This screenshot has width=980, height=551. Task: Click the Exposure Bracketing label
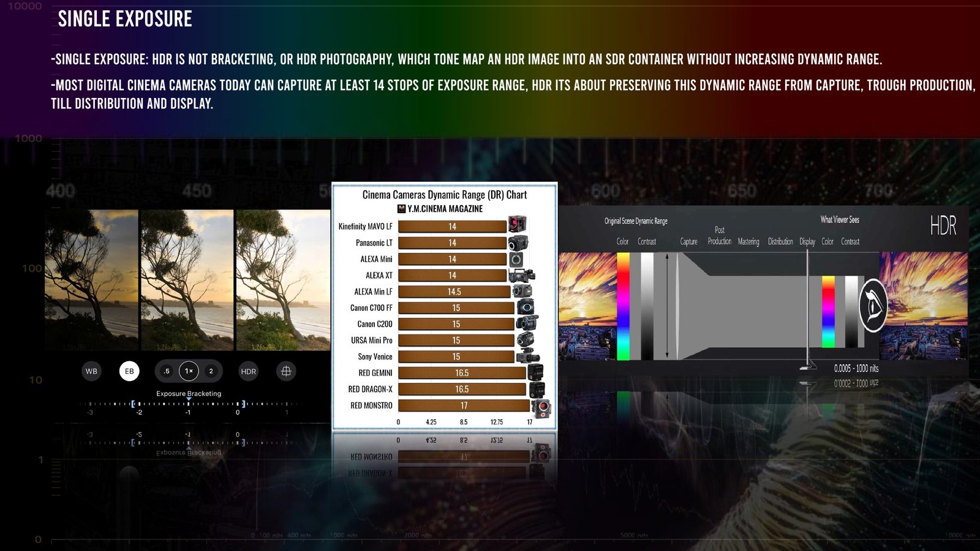point(189,394)
